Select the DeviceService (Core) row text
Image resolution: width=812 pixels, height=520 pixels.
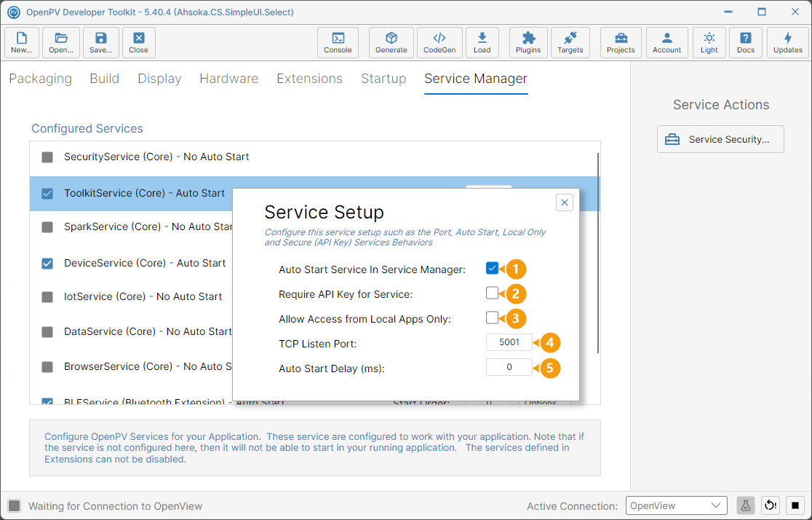tap(145, 264)
